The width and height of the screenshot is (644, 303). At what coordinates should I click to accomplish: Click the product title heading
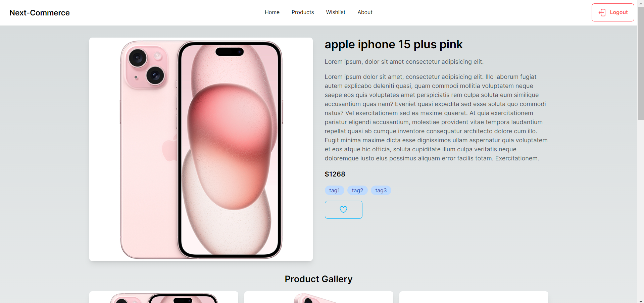click(394, 44)
